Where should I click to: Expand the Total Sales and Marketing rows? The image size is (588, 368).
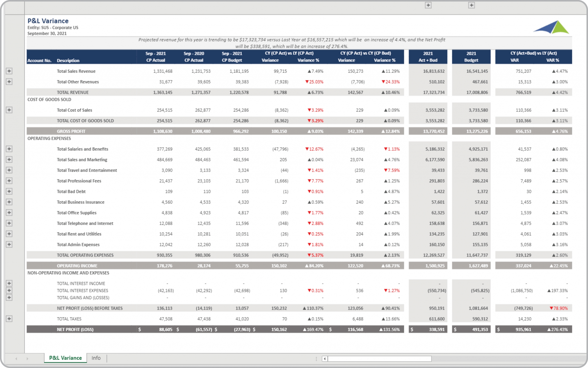tap(9, 160)
